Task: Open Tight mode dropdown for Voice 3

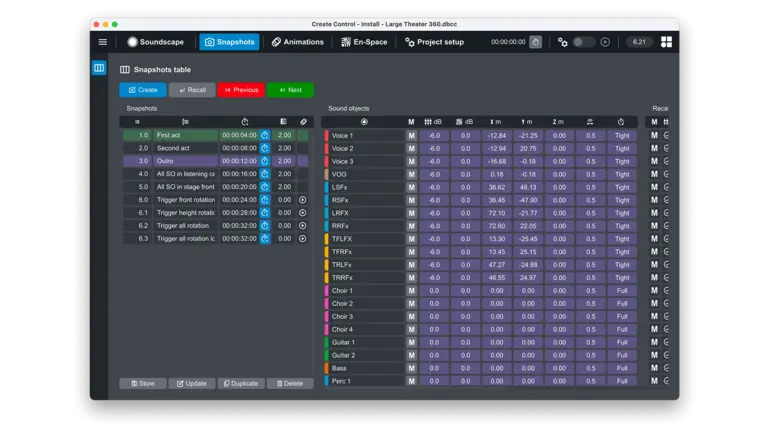Action: [x=622, y=162]
